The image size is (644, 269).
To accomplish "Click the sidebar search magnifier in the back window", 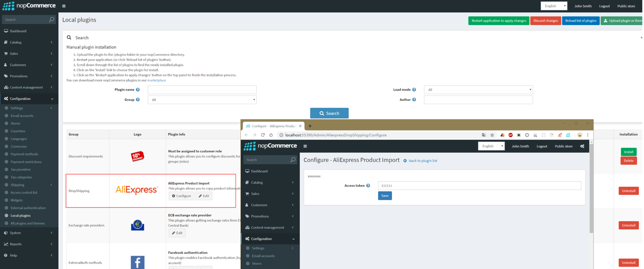I will click(52, 19).
